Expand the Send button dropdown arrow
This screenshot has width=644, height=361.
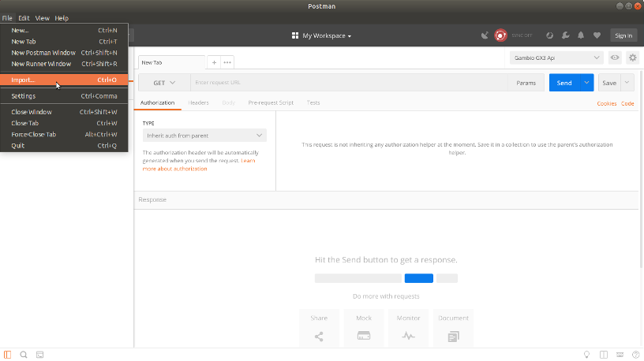tap(586, 83)
